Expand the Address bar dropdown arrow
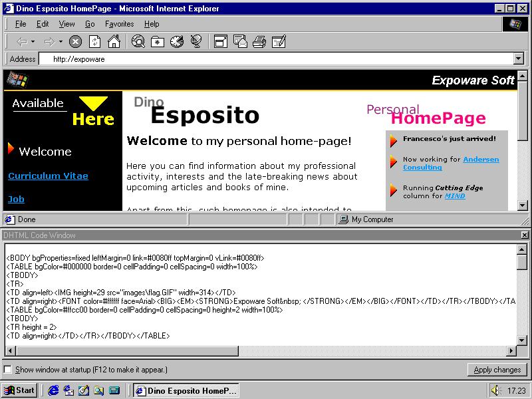The image size is (532, 399). (519, 59)
